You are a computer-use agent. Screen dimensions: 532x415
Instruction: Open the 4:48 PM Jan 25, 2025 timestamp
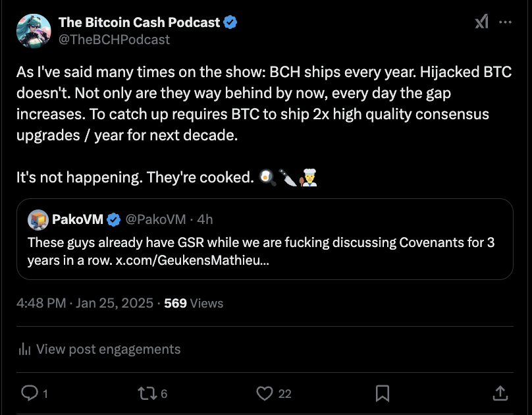tap(85, 303)
